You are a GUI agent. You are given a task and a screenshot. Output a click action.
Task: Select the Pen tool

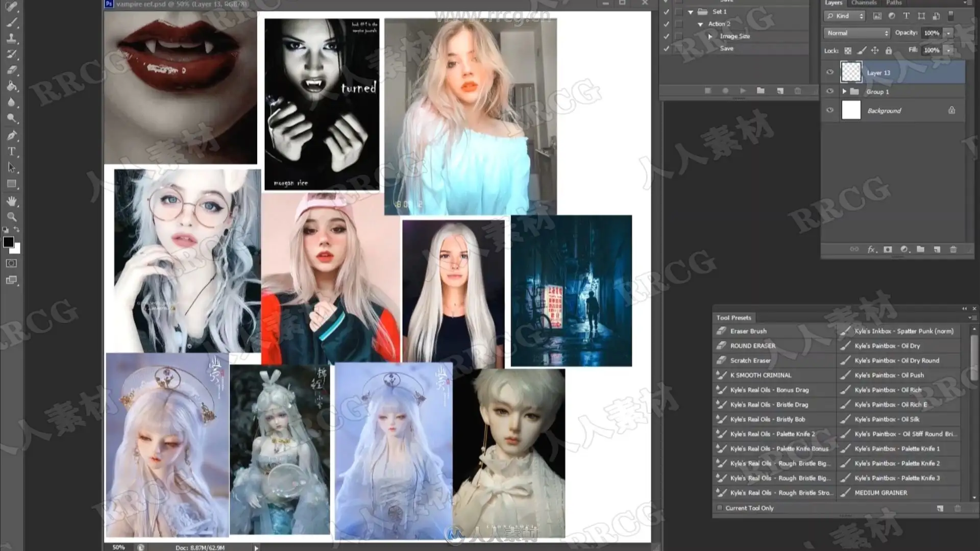click(11, 136)
